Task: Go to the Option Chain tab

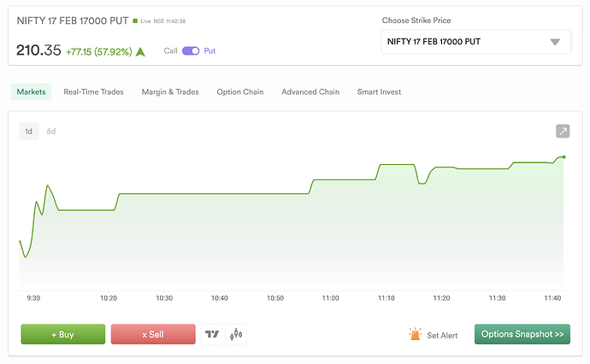Action: [x=240, y=91]
